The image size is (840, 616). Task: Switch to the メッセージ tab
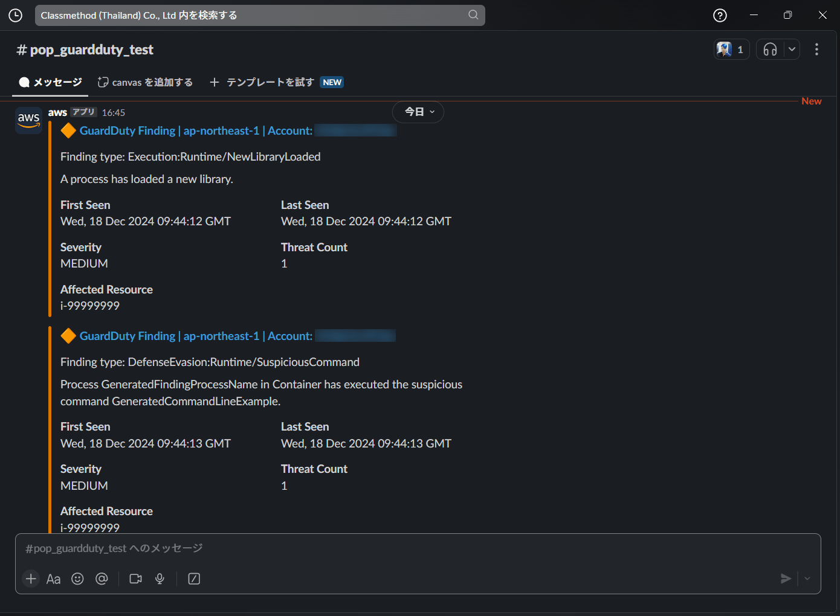coord(51,82)
